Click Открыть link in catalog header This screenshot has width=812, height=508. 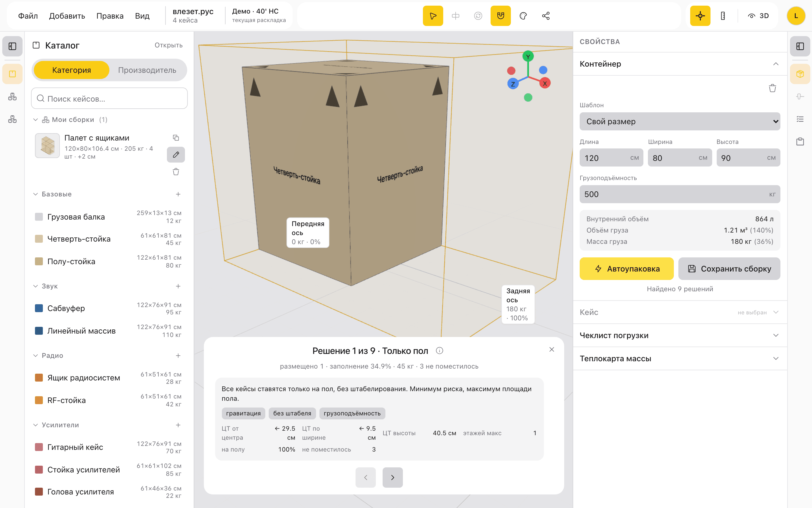click(168, 45)
